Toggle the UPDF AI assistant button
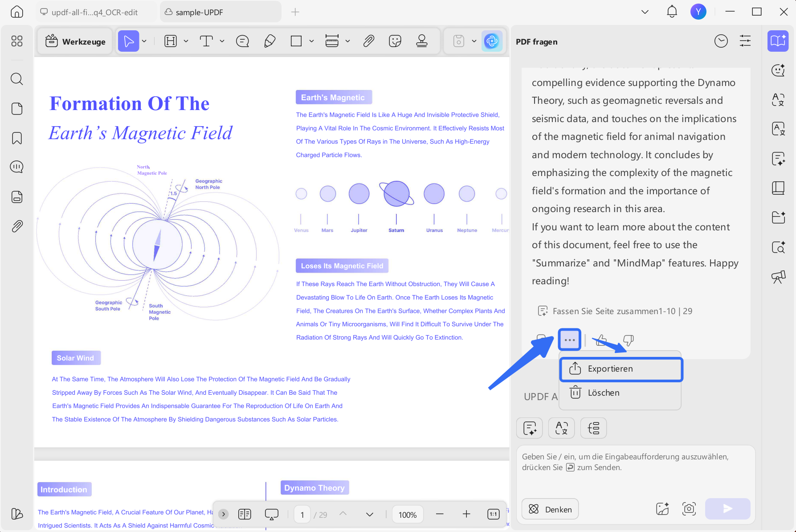This screenshot has height=532, width=796. 492,41
